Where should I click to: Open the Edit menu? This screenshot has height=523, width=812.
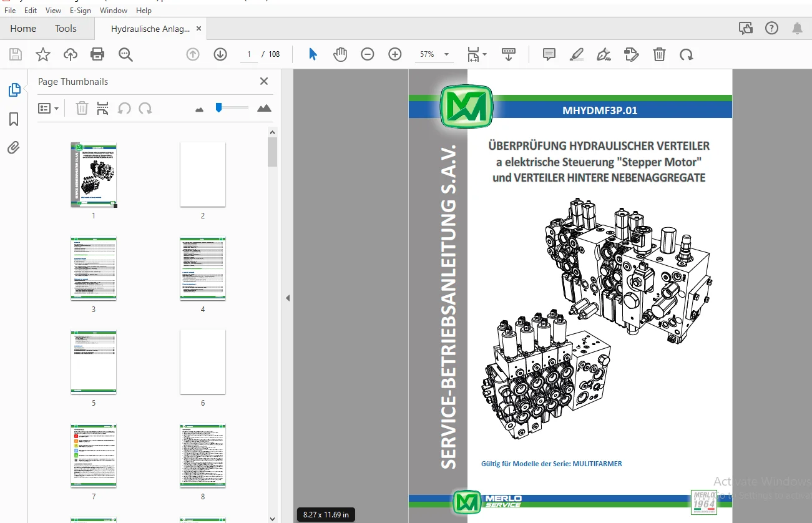click(31, 11)
